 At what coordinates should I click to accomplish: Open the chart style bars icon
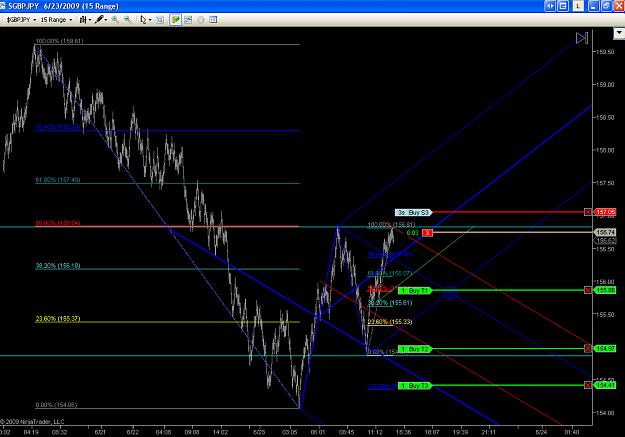coord(83,20)
